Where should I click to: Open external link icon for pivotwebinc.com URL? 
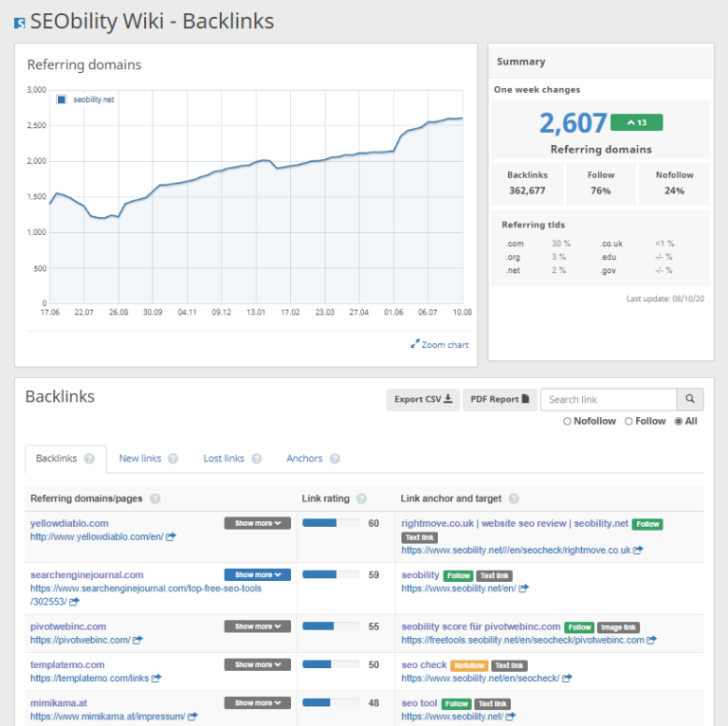pyautogui.click(x=137, y=640)
